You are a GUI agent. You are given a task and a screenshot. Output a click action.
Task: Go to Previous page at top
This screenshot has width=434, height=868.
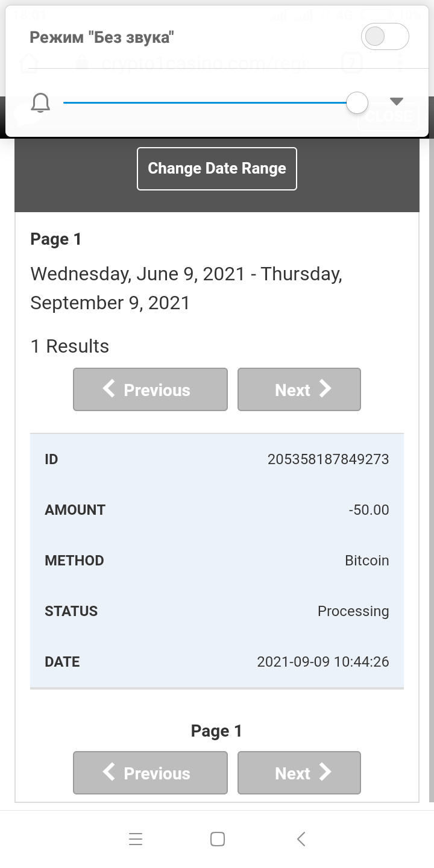[150, 389]
